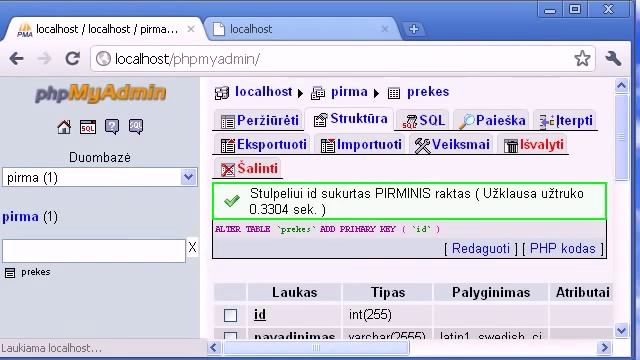Click the Redaguoti link
This screenshot has height=360, width=640.
(x=480, y=248)
